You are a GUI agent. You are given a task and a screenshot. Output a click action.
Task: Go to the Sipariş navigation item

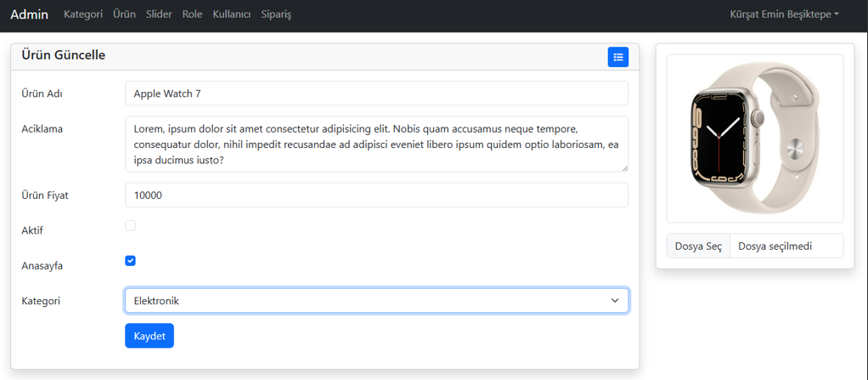tap(276, 14)
